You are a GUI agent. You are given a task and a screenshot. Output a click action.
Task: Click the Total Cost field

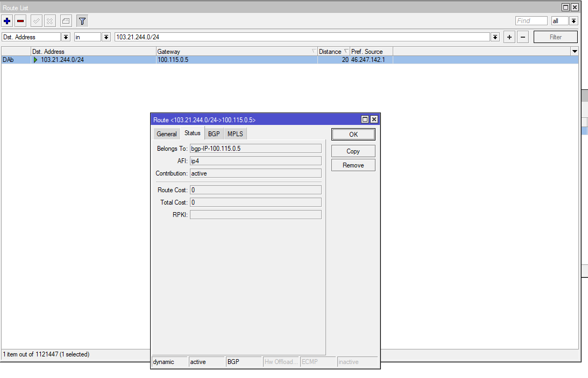coord(256,202)
